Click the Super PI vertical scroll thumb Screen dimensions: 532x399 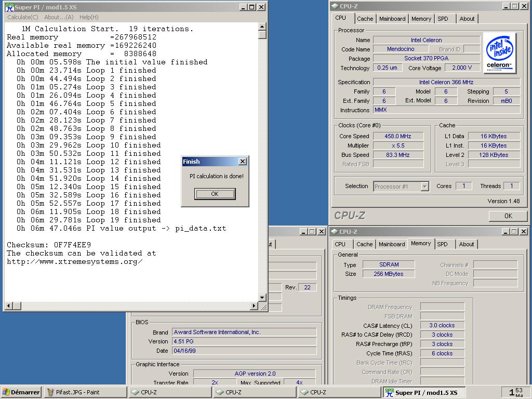click(x=262, y=35)
